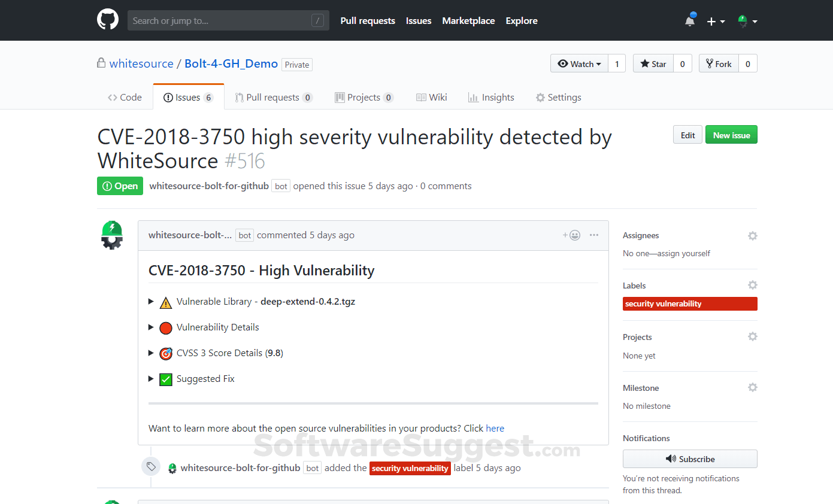Click the '5 days ago' comment timestamp
Screen dimensions: 833x504
(x=332, y=235)
